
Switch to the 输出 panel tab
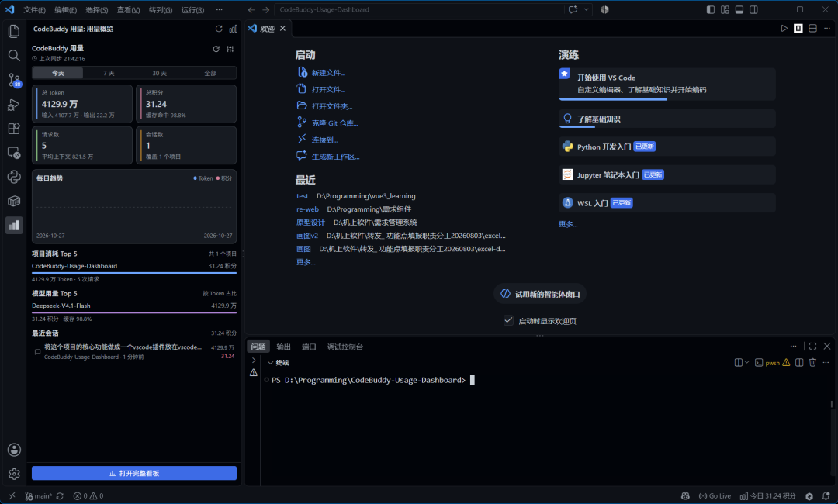[x=283, y=347]
